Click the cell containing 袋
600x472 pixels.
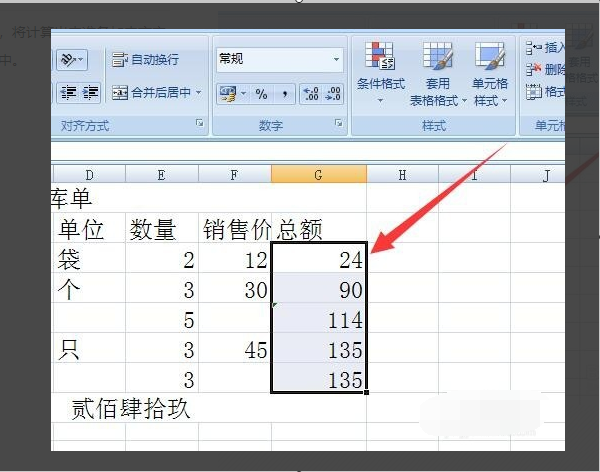(x=89, y=258)
